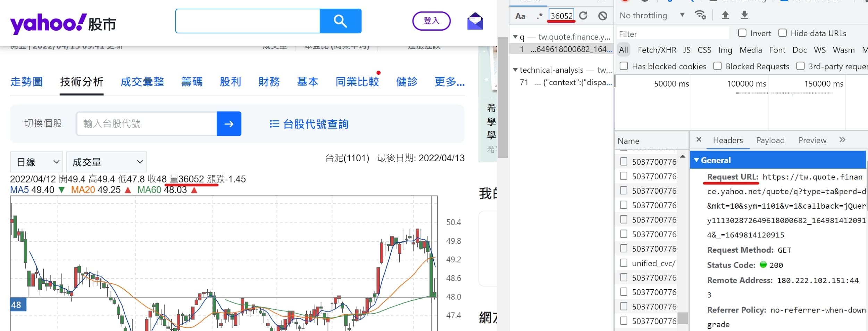Select search result line 1 ...649618000682
868x331 pixels.
pyautogui.click(x=561, y=49)
